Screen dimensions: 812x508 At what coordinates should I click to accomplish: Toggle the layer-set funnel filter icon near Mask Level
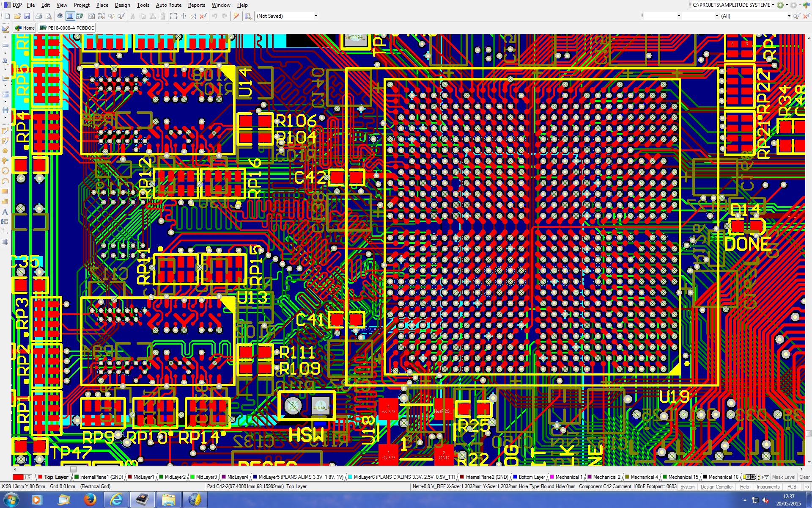point(767,477)
